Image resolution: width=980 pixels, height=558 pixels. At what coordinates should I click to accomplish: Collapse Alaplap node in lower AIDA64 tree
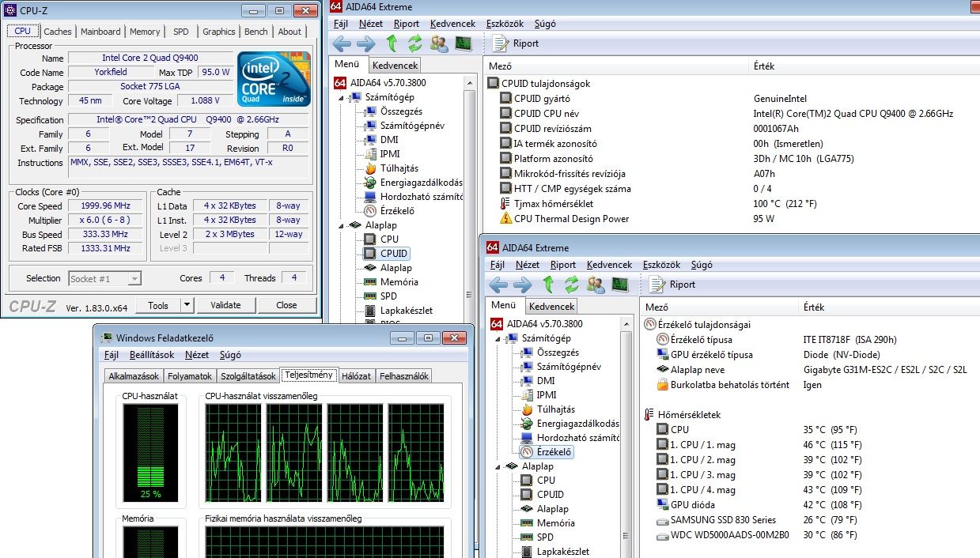pyautogui.click(x=498, y=466)
